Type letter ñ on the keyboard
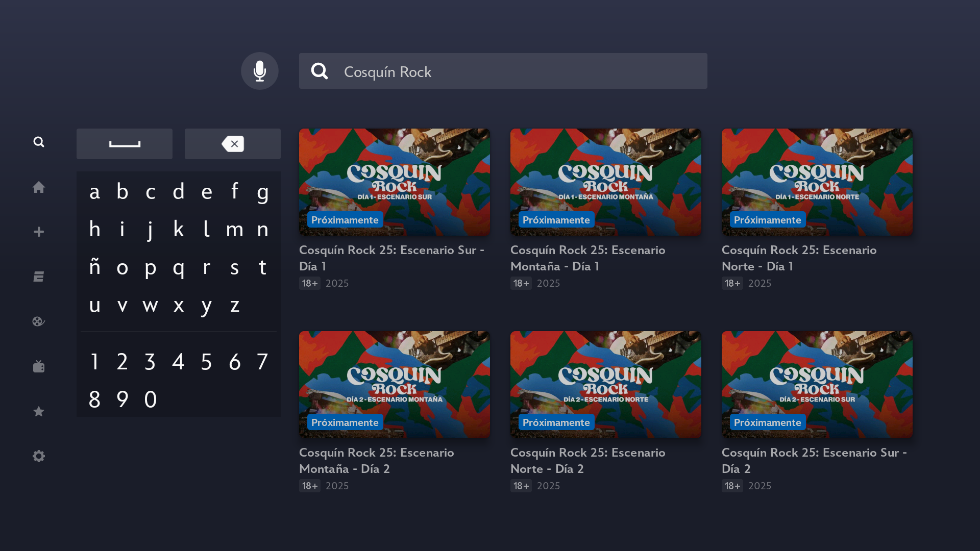980x551 pixels. (x=94, y=267)
